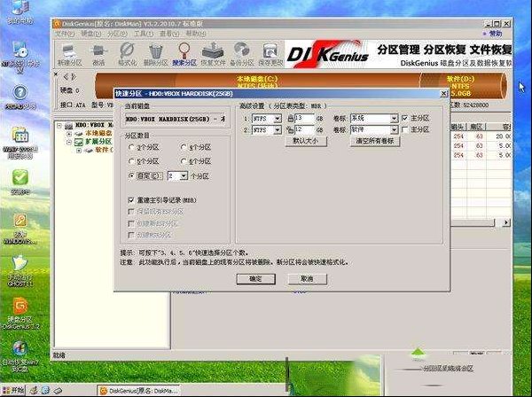Viewport: 532px width, 397px height.
Task: Click the 取消 button
Action: pyautogui.click(x=307, y=279)
